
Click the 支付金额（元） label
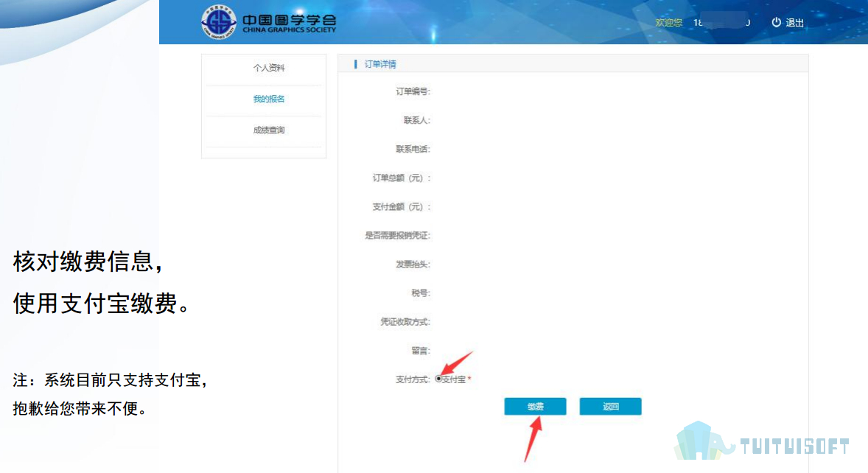[x=402, y=206]
